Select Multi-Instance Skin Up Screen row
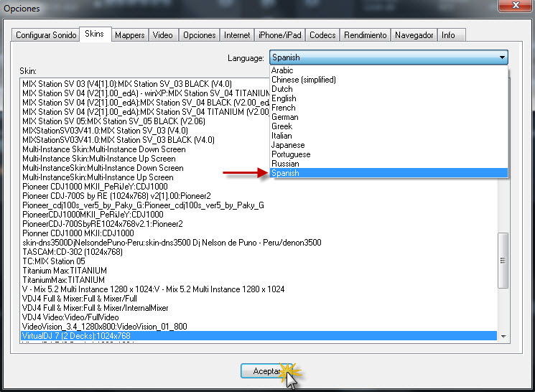The height and width of the screenshot is (392, 535). click(x=145, y=159)
